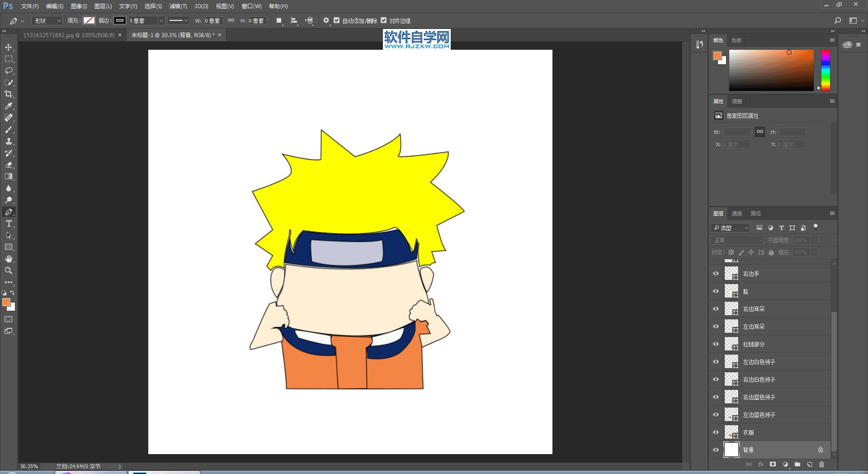Select the Zoom tool in the toolbox
Screen dimensions: 868x474
(9, 270)
